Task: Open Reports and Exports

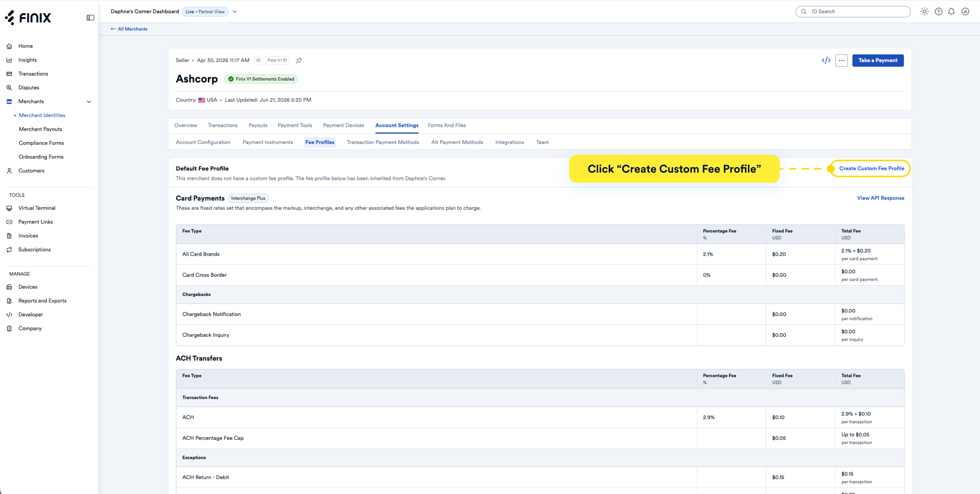Action: coord(42,301)
